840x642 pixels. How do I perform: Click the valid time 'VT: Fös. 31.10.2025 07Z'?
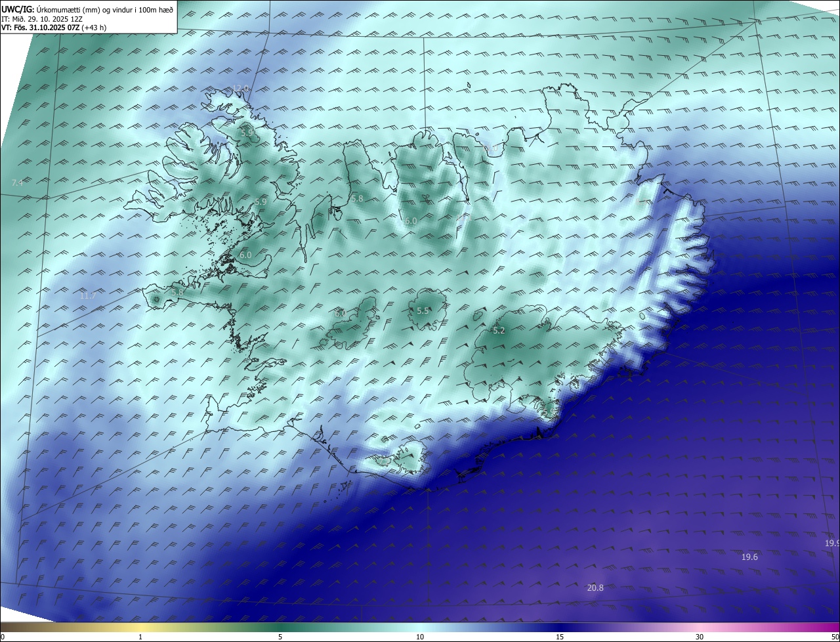(41, 28)
